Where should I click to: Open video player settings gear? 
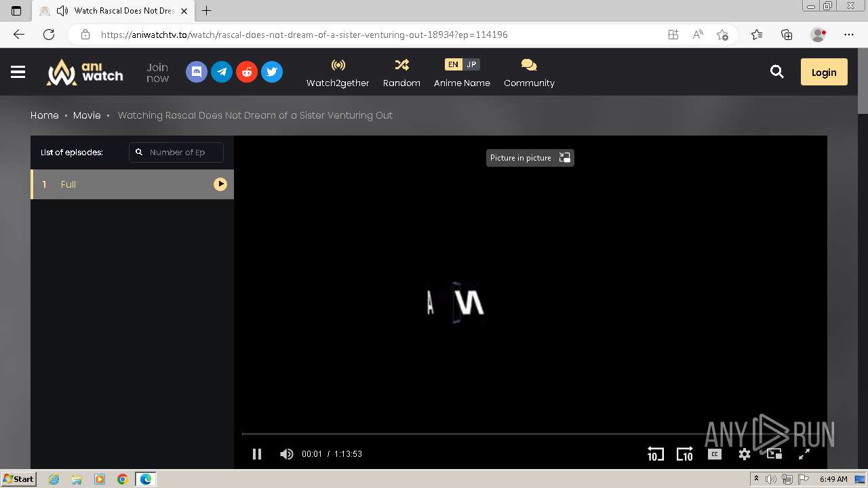(x=745, y=454)
